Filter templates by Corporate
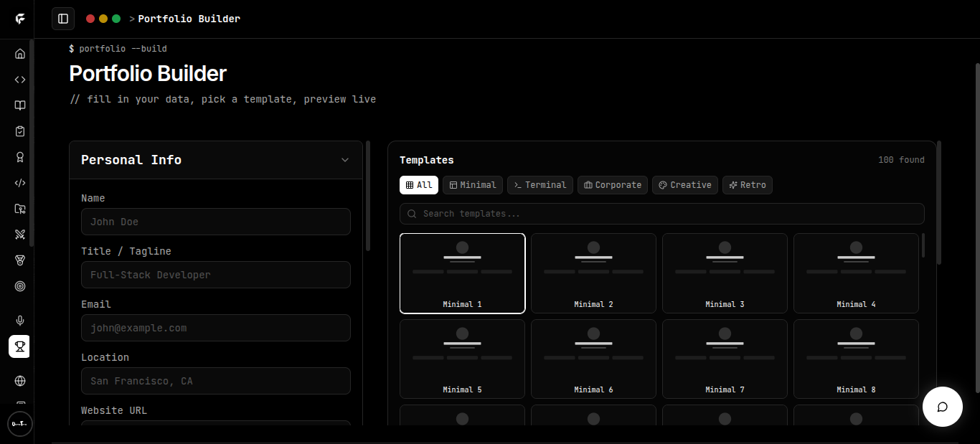This screenshot has height=444, width=980. [613, 185]
